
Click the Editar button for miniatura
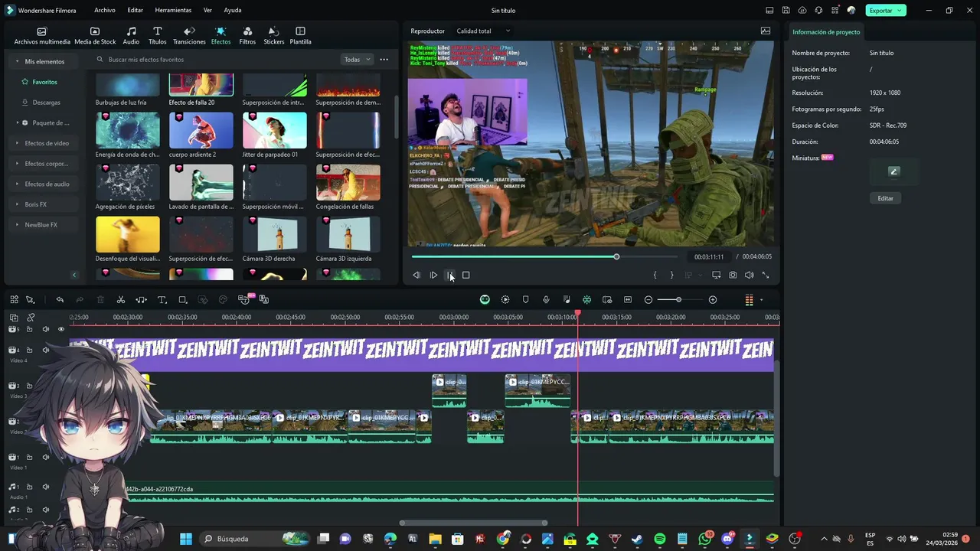885,198
